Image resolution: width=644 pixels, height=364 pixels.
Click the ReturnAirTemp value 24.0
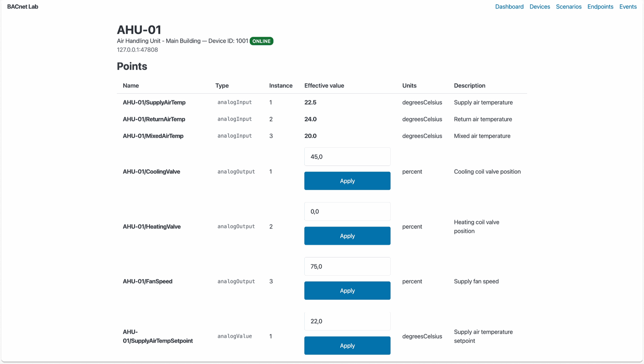(x=310, y=119)
